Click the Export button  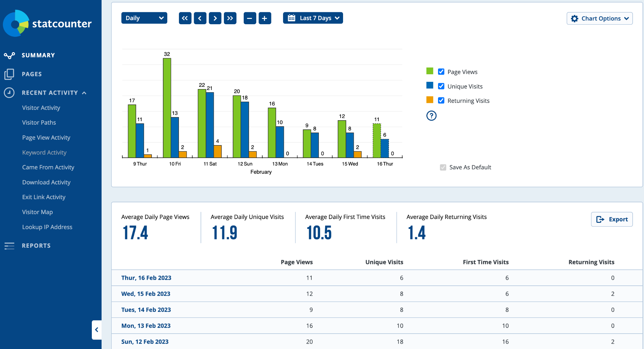tap(612, 219)
